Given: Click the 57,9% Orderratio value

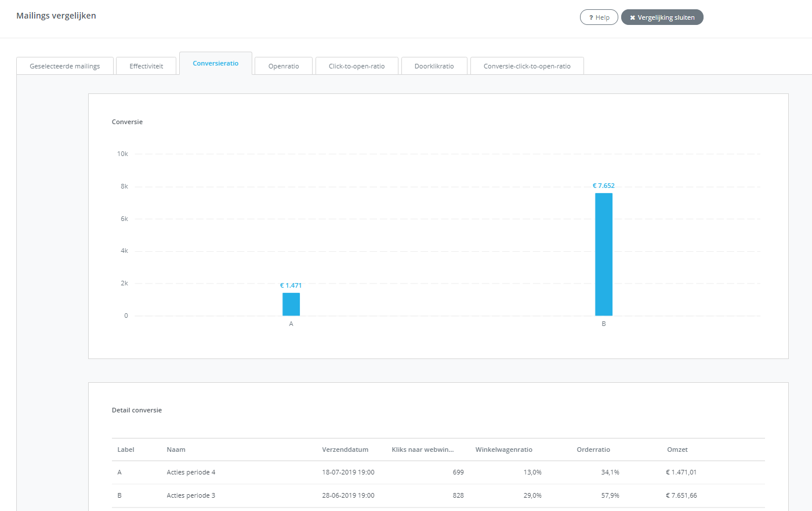Looking at the screenshot, I should pos(610,495).
